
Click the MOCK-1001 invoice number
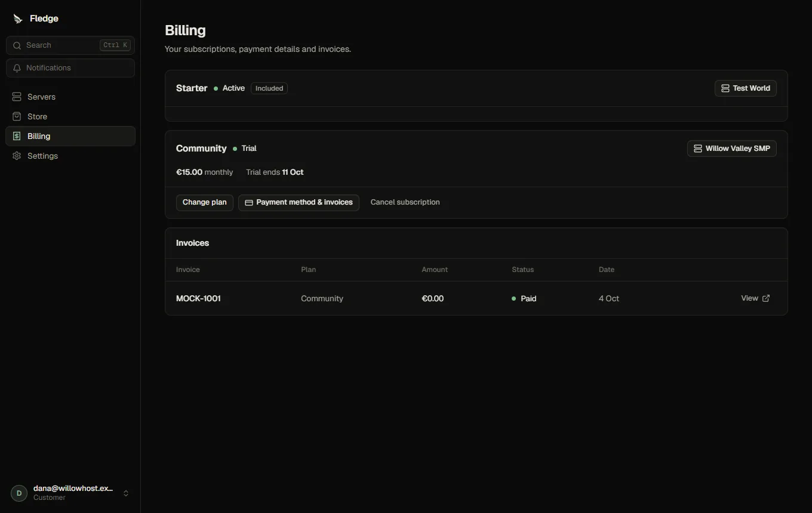click(198, 298)
